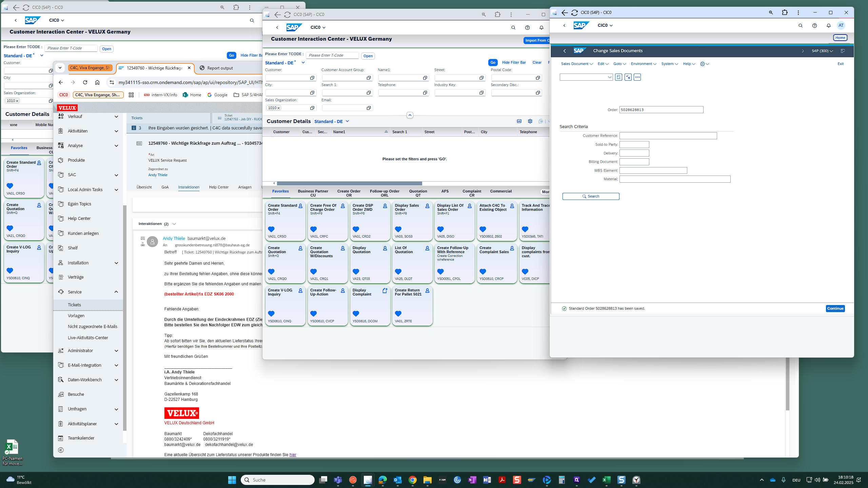
Task: Open the Goto menu in Change Sales Documents
Action: tap(619, 64)
